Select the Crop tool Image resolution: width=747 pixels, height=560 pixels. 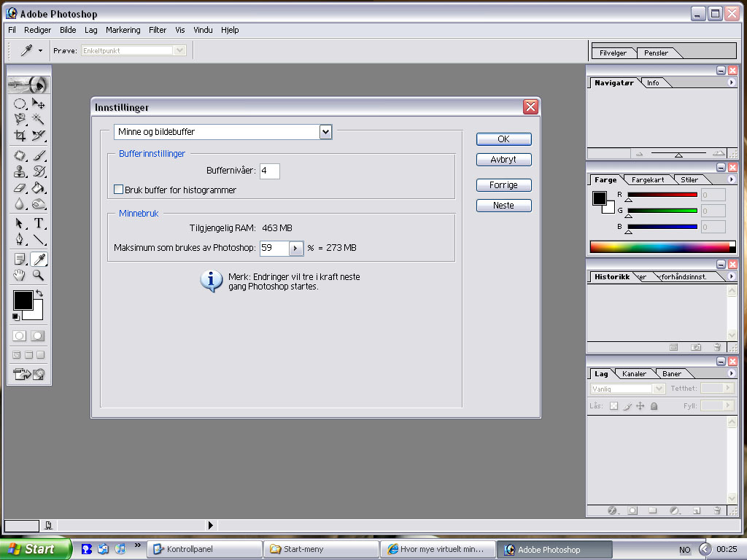pyautogui.click(x=20, y=136)
